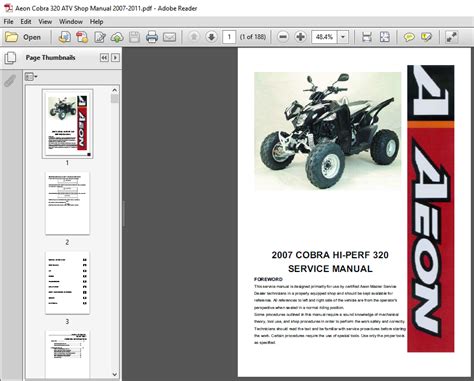
Task: Click the '(1 of 188)' page count text
Action: tap(253, 37)
